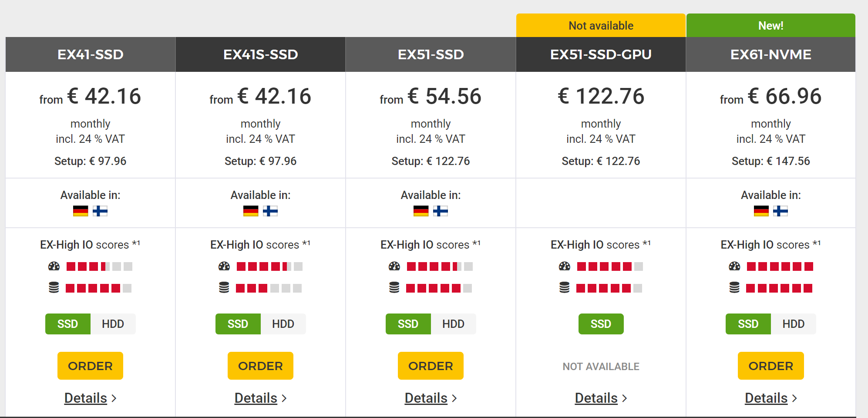
Task: Click the Finnish flag under EX41S-SSD
Action: coord(270,211)
